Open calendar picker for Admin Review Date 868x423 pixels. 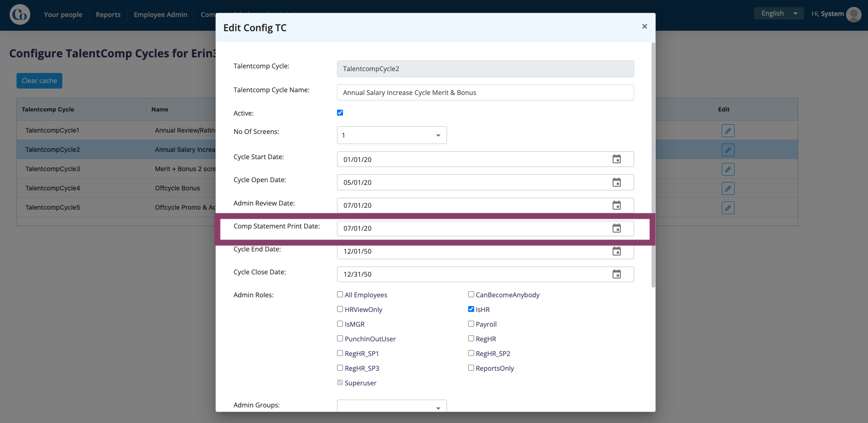[x=617, y=205]
